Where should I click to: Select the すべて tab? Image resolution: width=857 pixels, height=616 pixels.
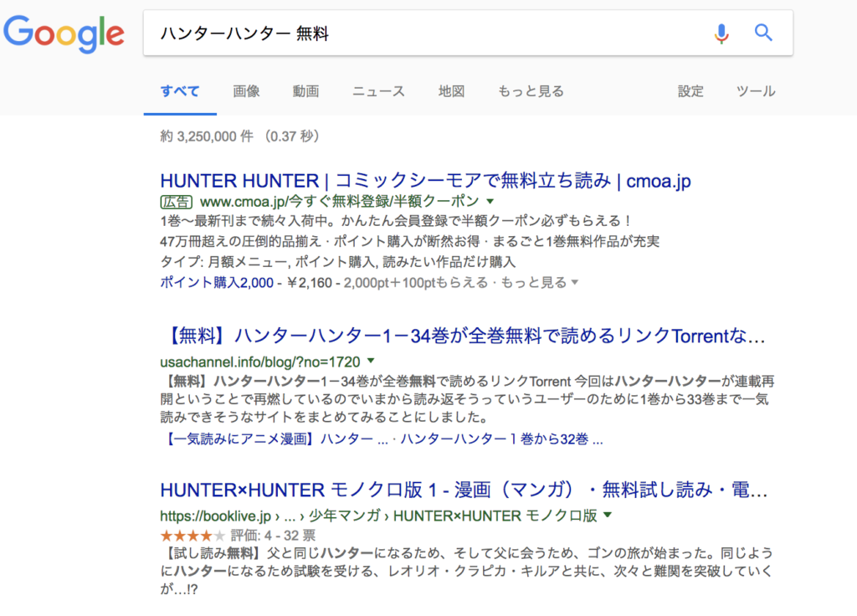click(180, 91)
